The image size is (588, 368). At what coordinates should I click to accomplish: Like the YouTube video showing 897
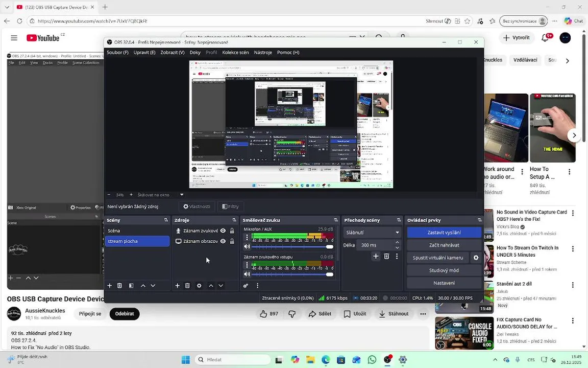[x=269, y=314]
